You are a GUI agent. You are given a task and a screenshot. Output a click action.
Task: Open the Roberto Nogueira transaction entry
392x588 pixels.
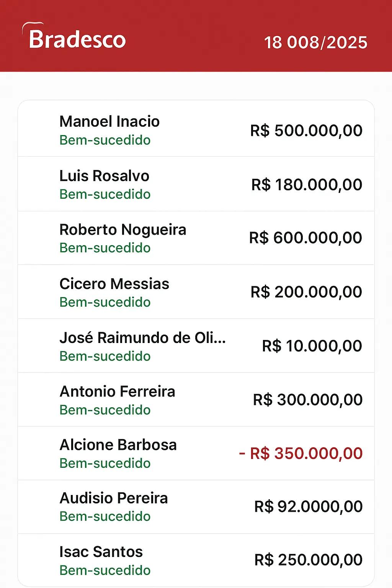[196, 238]
